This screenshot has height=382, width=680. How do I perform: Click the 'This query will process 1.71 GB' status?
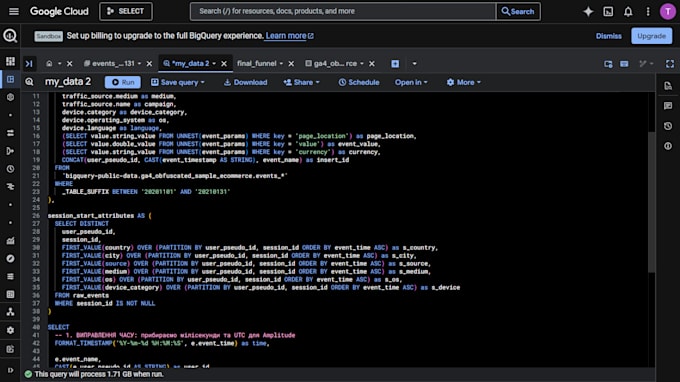pyautogui.click(x=99, y=374)
